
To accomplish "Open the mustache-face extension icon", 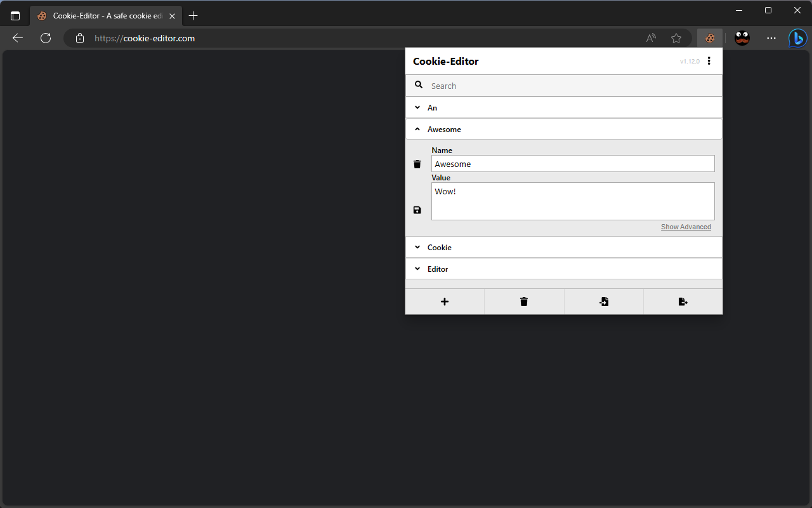I will tap(742, 38).
